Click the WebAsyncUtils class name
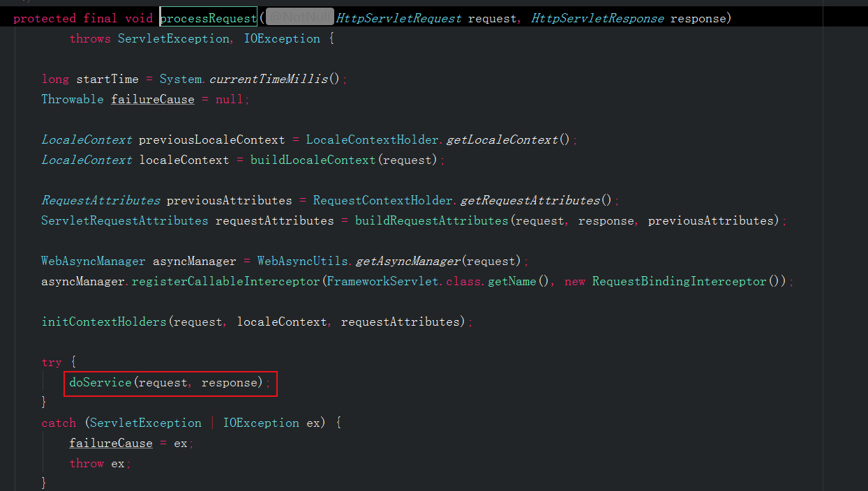Screen dimensions: 868x491 [303, 261]
